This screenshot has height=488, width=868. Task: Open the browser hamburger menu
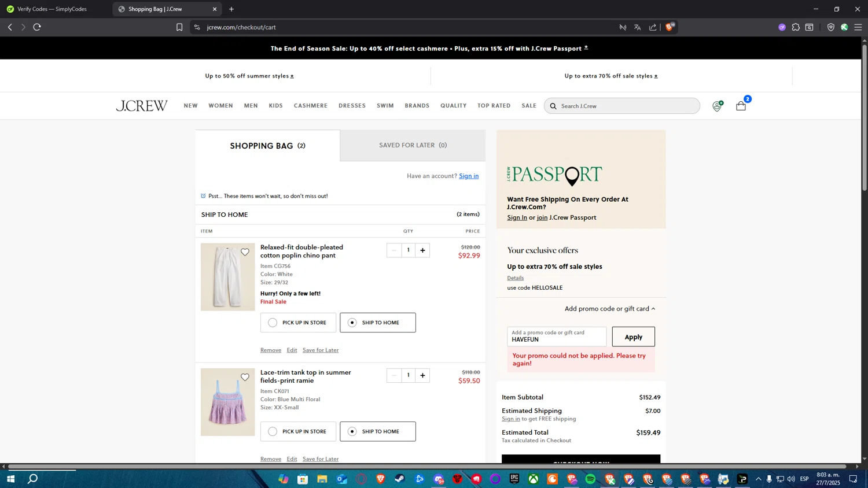tap(858, 27)
